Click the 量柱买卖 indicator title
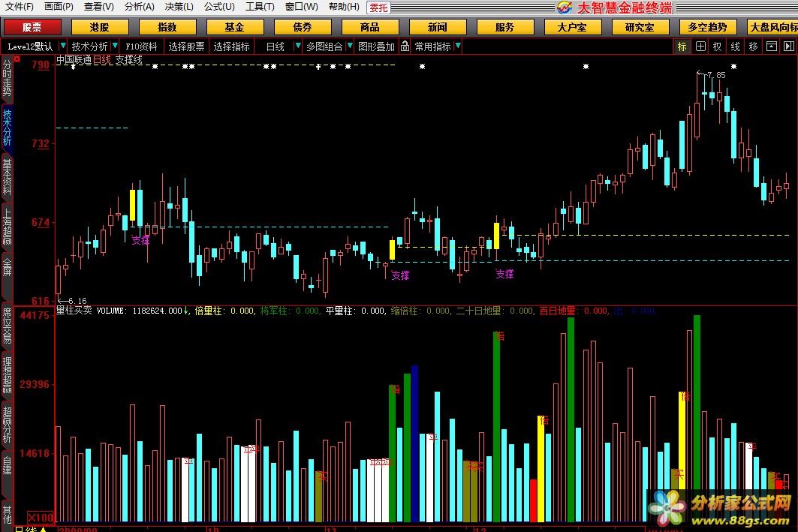The image size is (798, 532). [x=74, y=310]
